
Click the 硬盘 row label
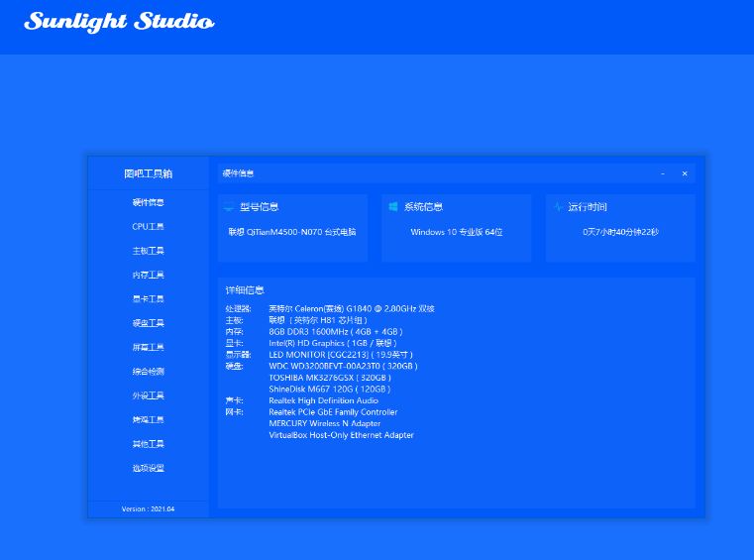pyautogui.click(x=234, y=366)
